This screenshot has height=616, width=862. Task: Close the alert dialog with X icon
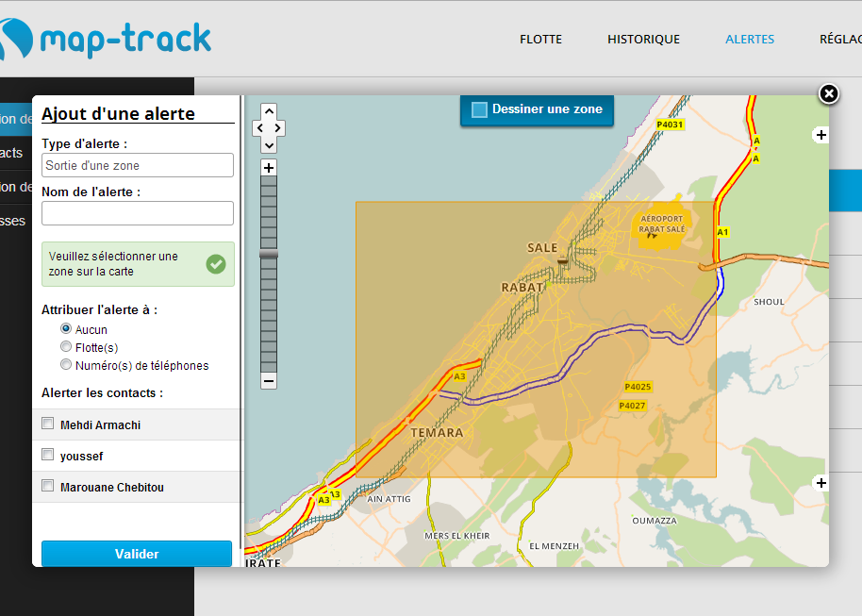coord(828,93)
